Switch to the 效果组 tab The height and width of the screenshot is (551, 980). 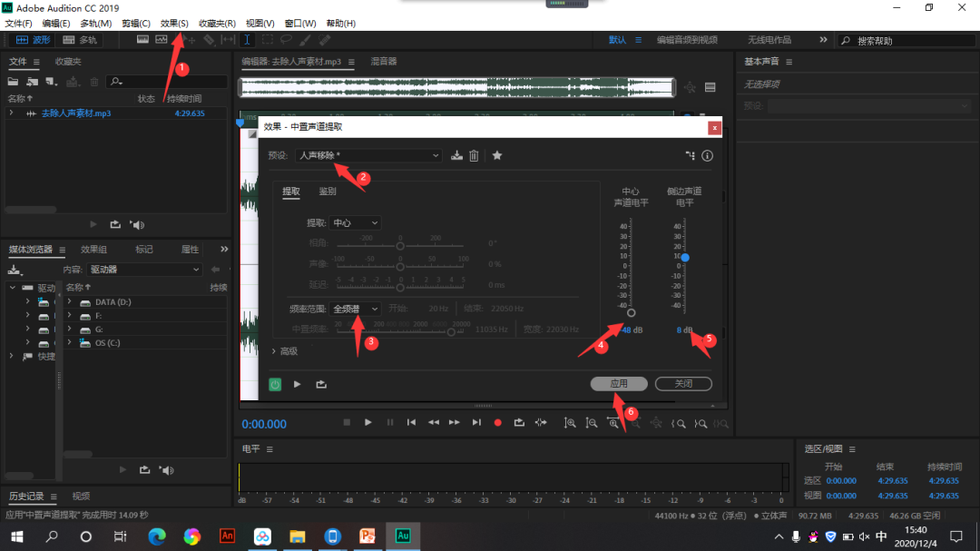[x=93, y=250]
